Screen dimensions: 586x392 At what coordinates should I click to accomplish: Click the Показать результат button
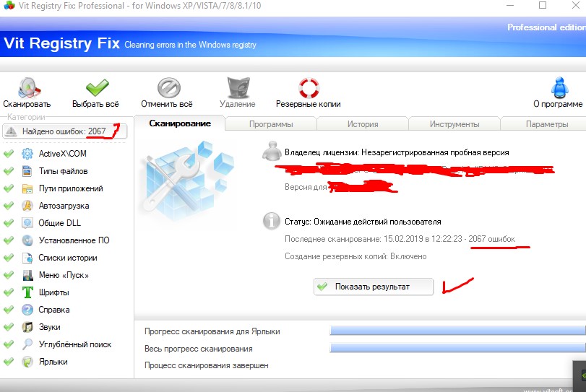click(x=374, y=287)
